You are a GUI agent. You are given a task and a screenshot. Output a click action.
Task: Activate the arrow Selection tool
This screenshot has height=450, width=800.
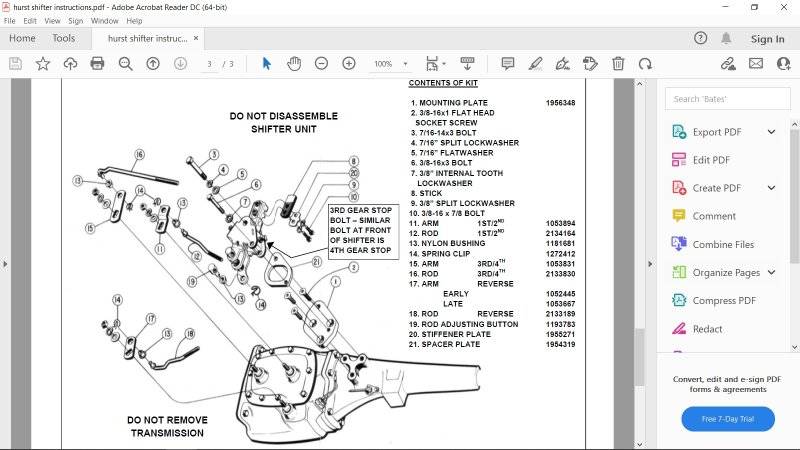click(x=267, y=63)
